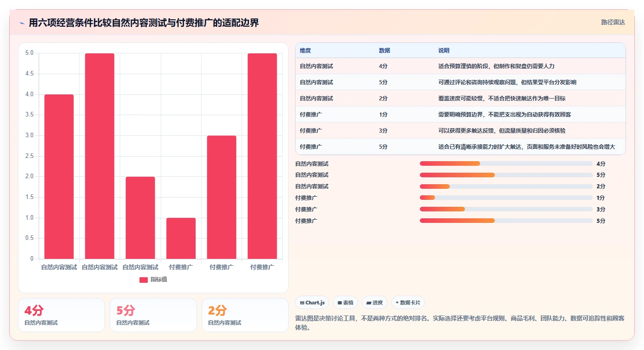
Task: Click the 2分 progress bar
Action: 506,187
